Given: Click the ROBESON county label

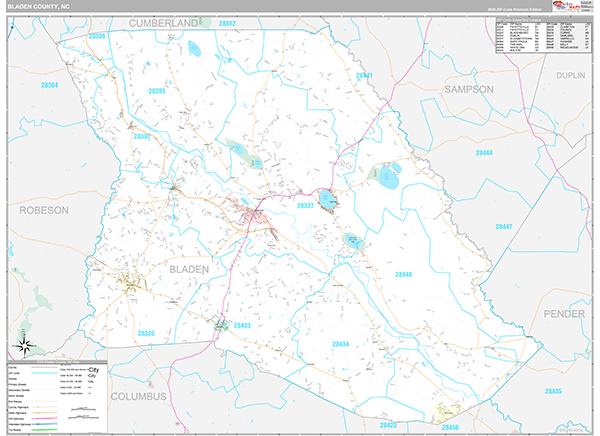Looking at the screenshot, I should [x=44, y=211].
